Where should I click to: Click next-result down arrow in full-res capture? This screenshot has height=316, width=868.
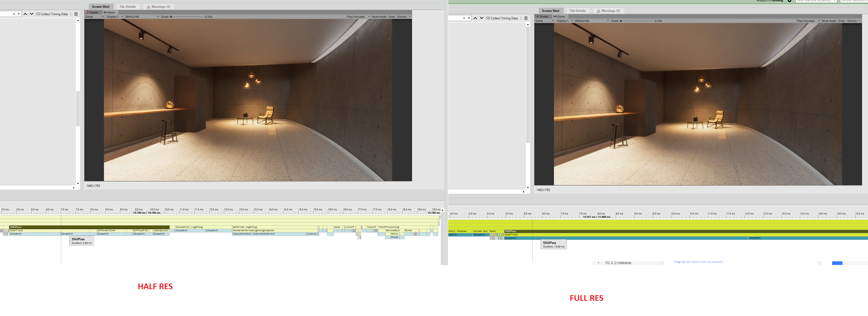[x=481, y=18]
